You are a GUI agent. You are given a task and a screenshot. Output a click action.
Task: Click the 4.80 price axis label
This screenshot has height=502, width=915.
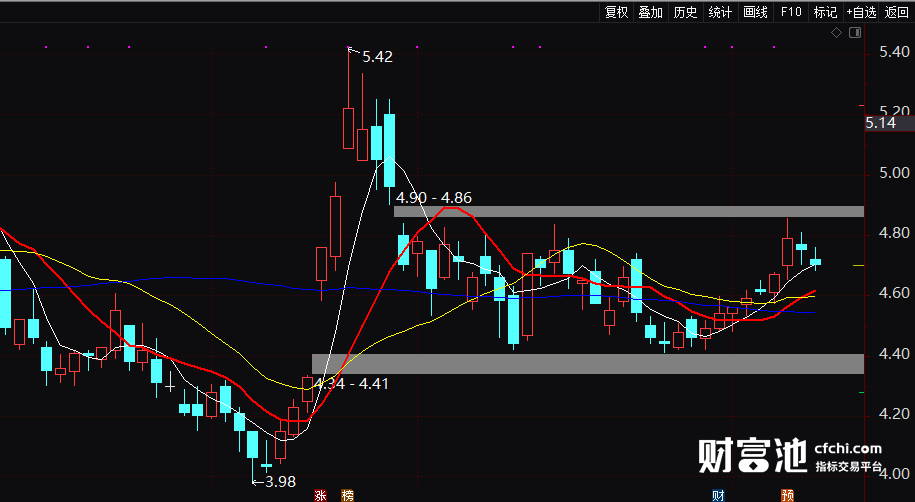[x=894, y=233]
